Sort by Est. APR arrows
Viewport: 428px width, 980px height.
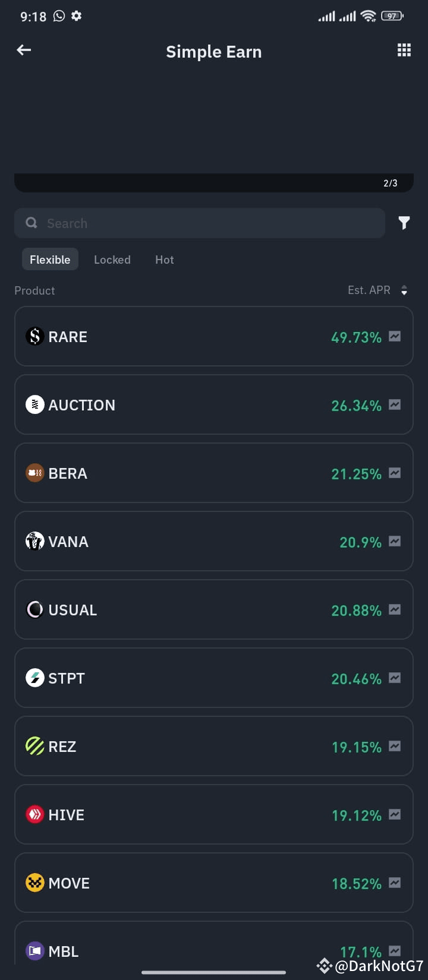[404, 290]
